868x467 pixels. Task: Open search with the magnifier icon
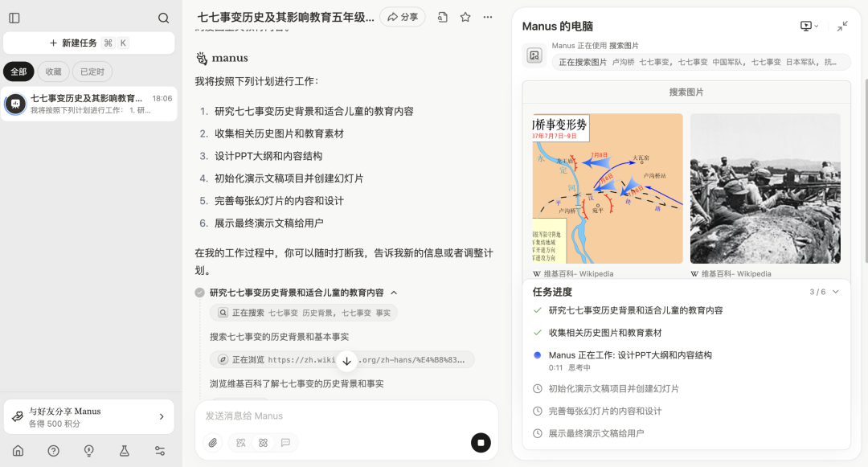(163, 18)
